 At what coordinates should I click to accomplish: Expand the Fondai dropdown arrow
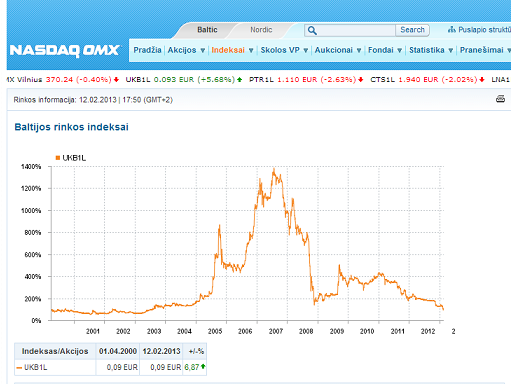[399, 50]
